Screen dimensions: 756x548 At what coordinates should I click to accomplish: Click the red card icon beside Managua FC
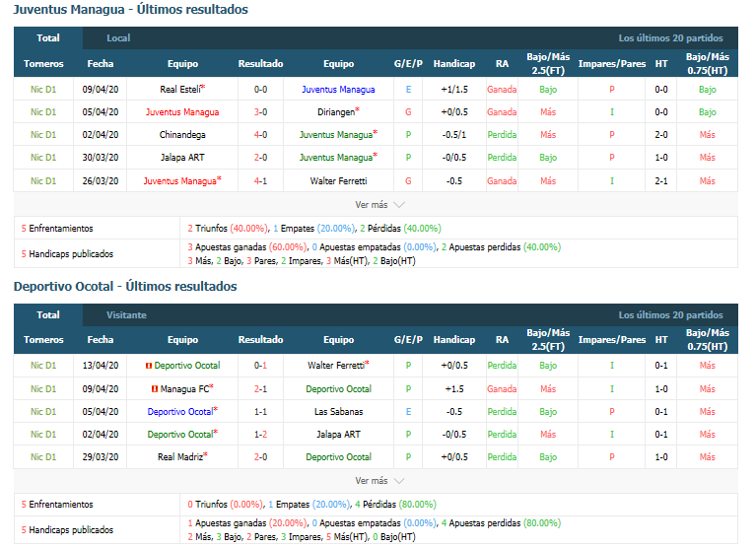(155, 389)
